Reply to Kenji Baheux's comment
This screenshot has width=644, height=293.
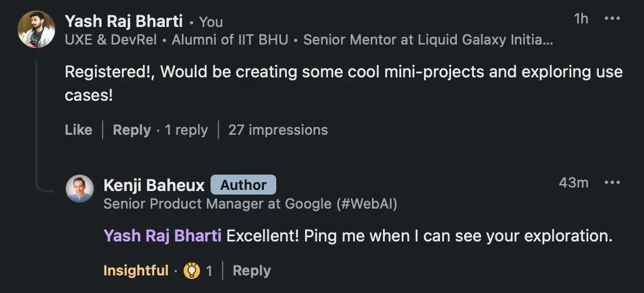[252, 271]
